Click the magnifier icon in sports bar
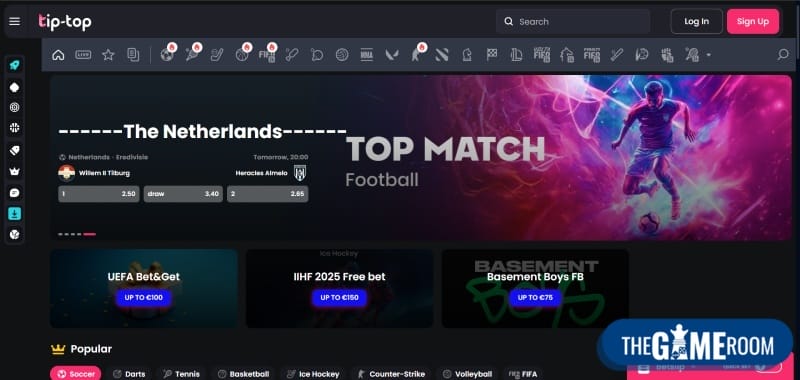Image resolution: width=800 pixels, height=380 pixels. click(783, 55)
